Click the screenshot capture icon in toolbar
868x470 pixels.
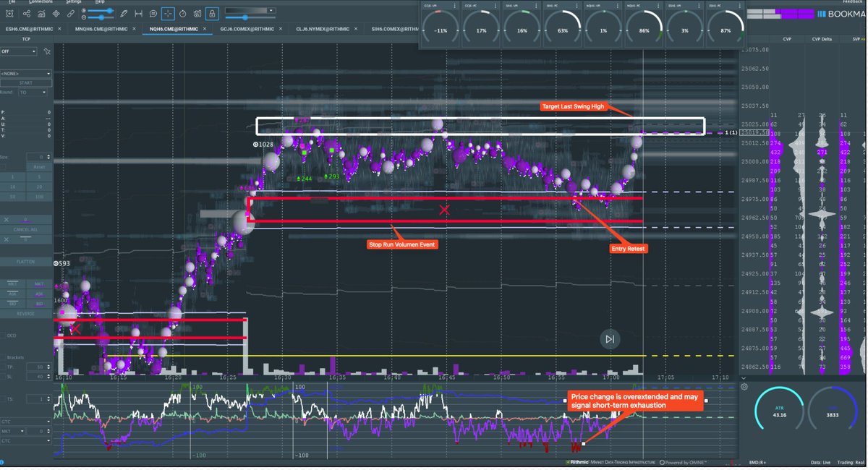(x=9, y=14)
